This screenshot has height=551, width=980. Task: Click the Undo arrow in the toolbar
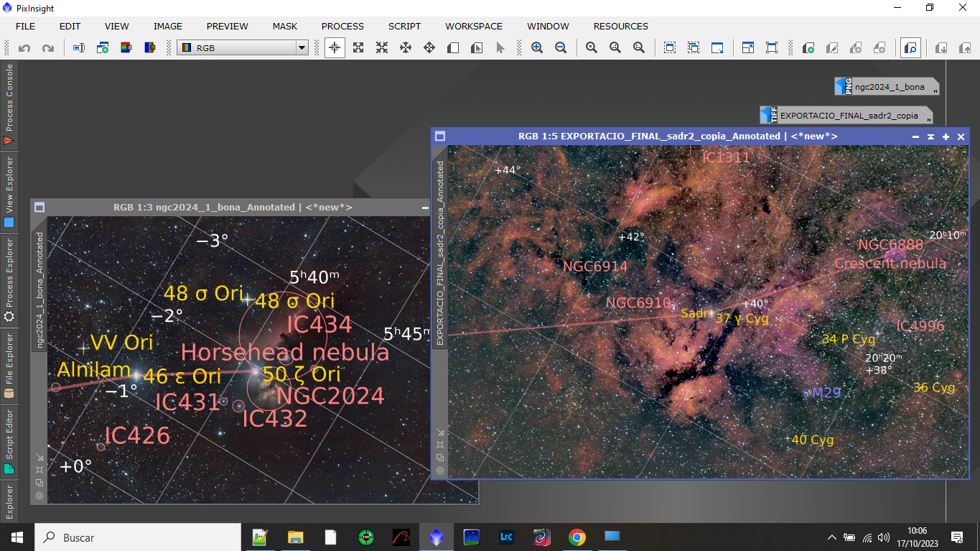click(24, 48)
